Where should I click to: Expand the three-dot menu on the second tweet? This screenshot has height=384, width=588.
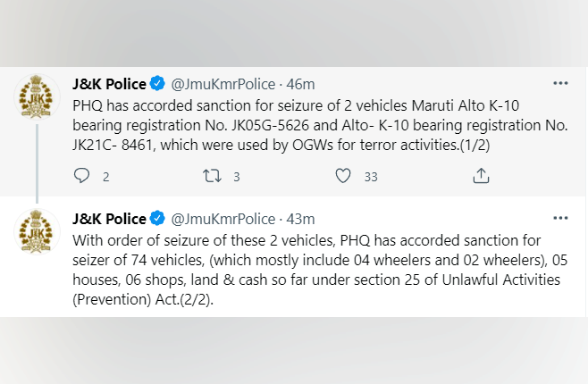pos(560,218)
